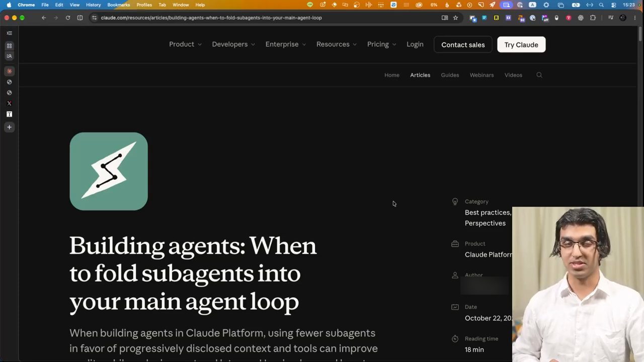Open the Chrome three-dot menu
Viewport: 644px width, 362px height.
[x=635, y=18]
